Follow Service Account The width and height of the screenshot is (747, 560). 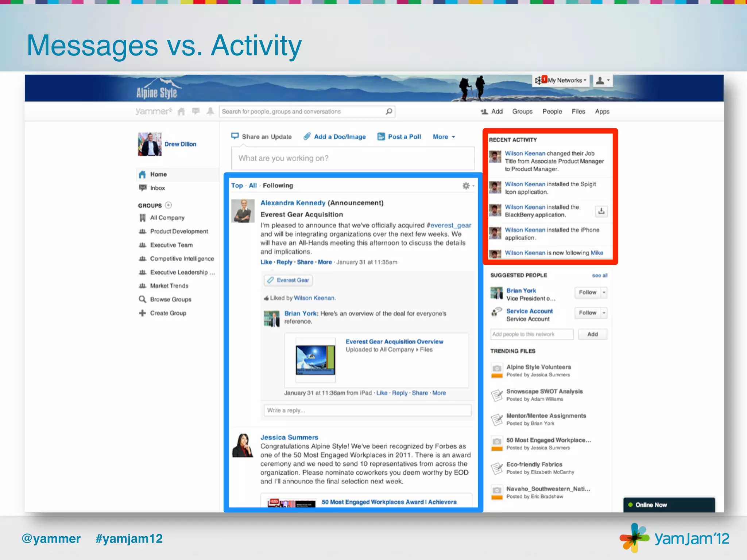(587, 313)
